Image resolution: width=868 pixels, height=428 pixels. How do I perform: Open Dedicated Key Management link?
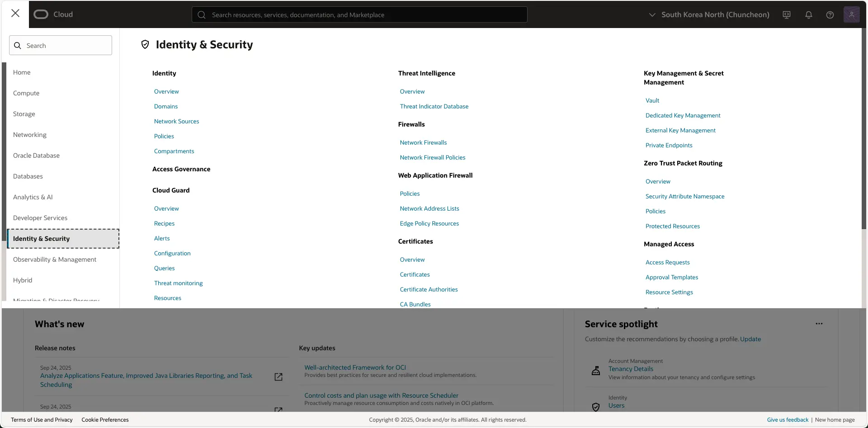(683, 115)
